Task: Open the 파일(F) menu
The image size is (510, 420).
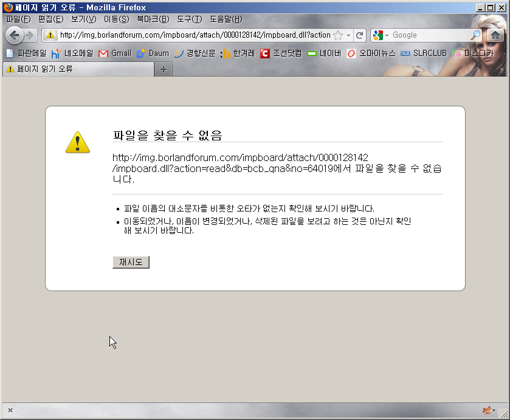Action: [x=18, y=19]
